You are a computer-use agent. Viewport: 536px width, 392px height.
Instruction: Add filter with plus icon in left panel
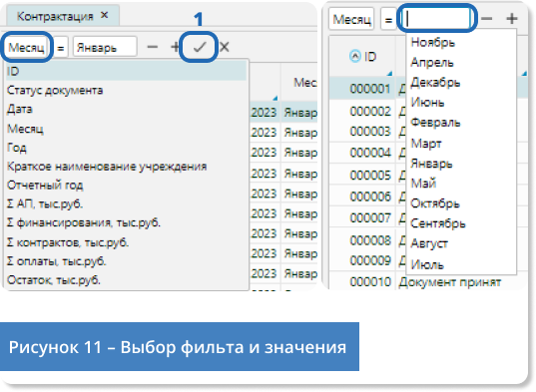tap(175, 47)
